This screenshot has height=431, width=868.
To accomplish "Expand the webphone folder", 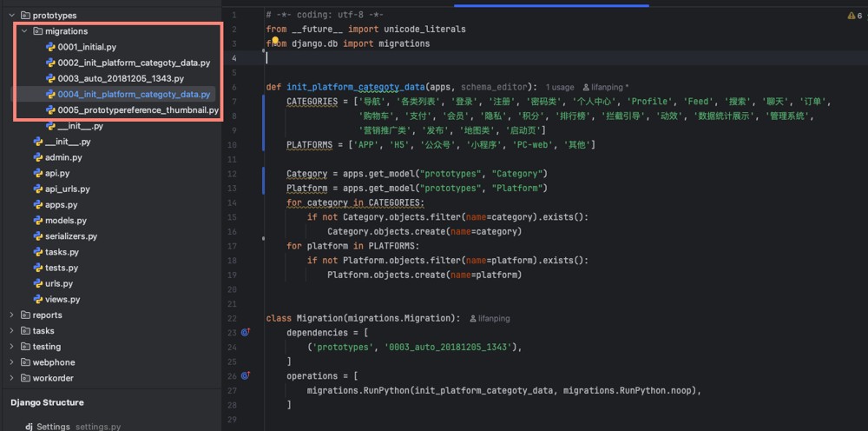I will [11, 362].
